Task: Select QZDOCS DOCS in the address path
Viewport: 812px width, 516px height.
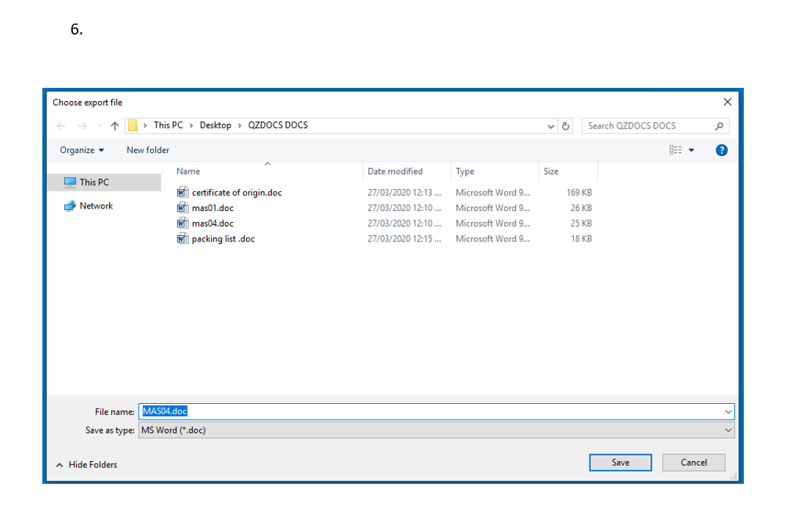Action: (277, 125)
